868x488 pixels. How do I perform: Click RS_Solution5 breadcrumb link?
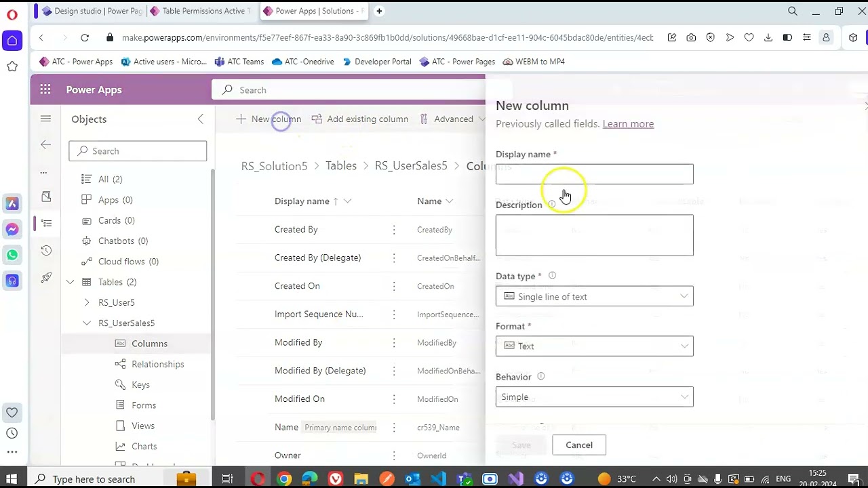coord(274,166)
